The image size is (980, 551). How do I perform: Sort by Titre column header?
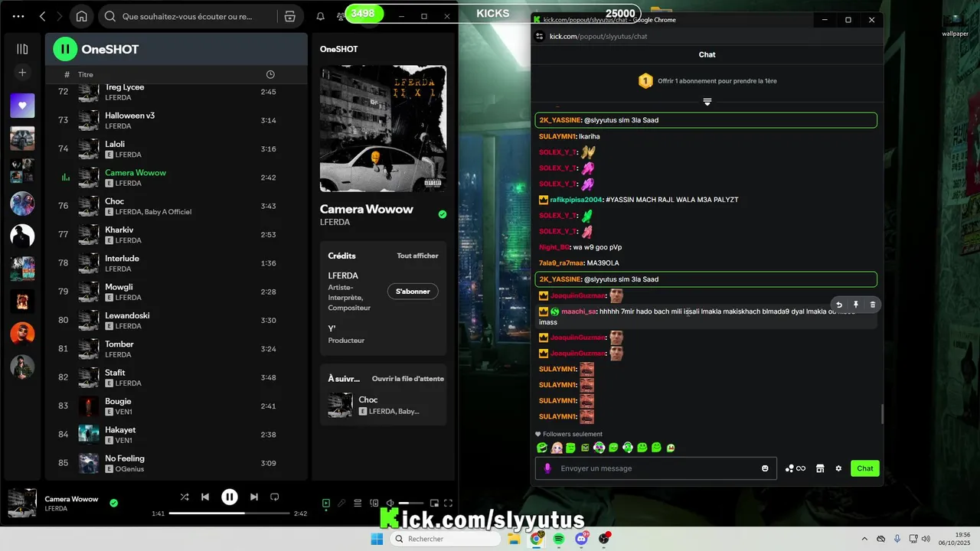tap(86, 75)
